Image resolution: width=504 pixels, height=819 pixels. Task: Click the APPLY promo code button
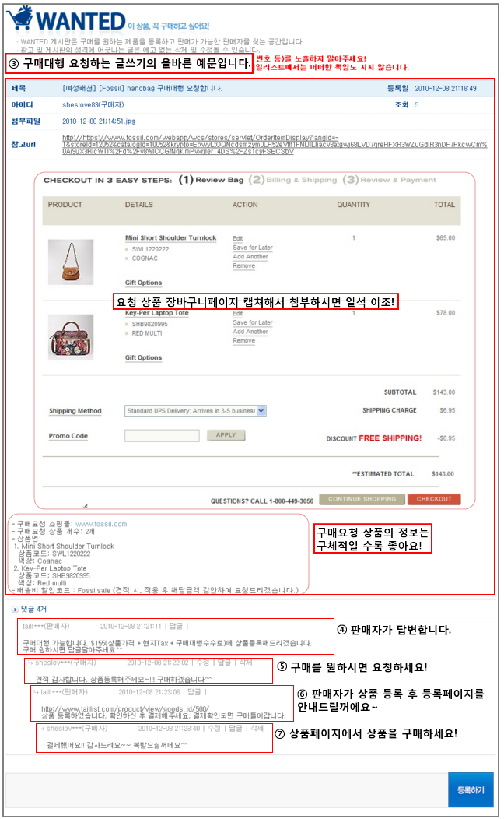tap(226, 435)
